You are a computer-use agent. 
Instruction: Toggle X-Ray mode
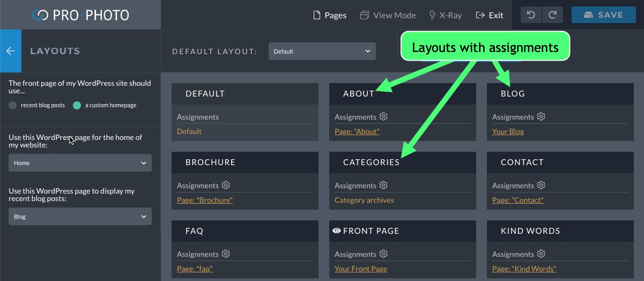click(x=445, y=15)
